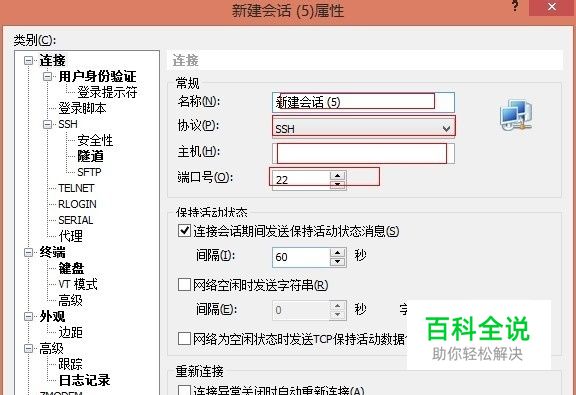Select 日志记录 under 高级
576x395 pixels.
84,380
